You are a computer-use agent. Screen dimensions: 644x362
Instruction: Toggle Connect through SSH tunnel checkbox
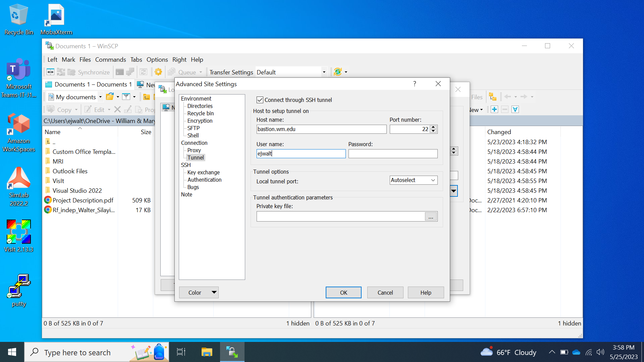[x=260, y=100]
